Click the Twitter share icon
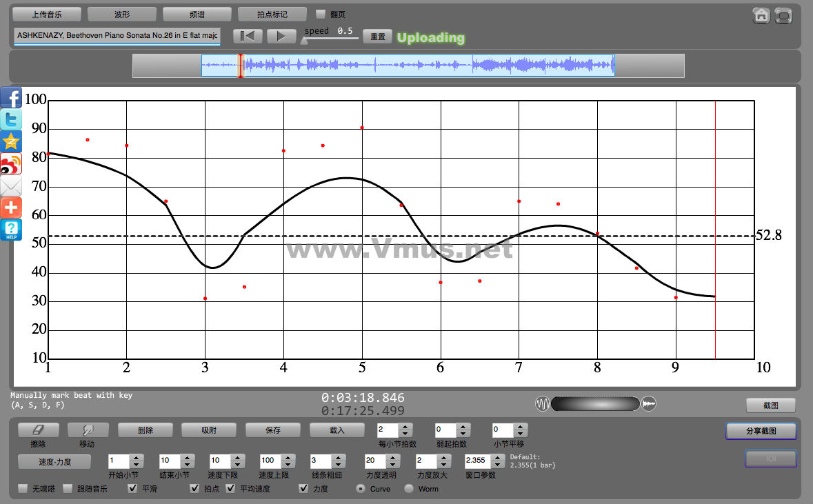The image size is (813, 504). 11,120
